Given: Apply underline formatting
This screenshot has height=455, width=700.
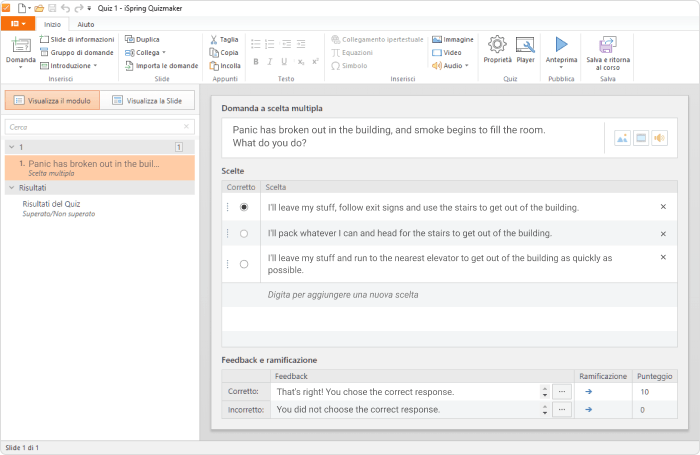Looking at the screenshot, I should coord(284,62).
